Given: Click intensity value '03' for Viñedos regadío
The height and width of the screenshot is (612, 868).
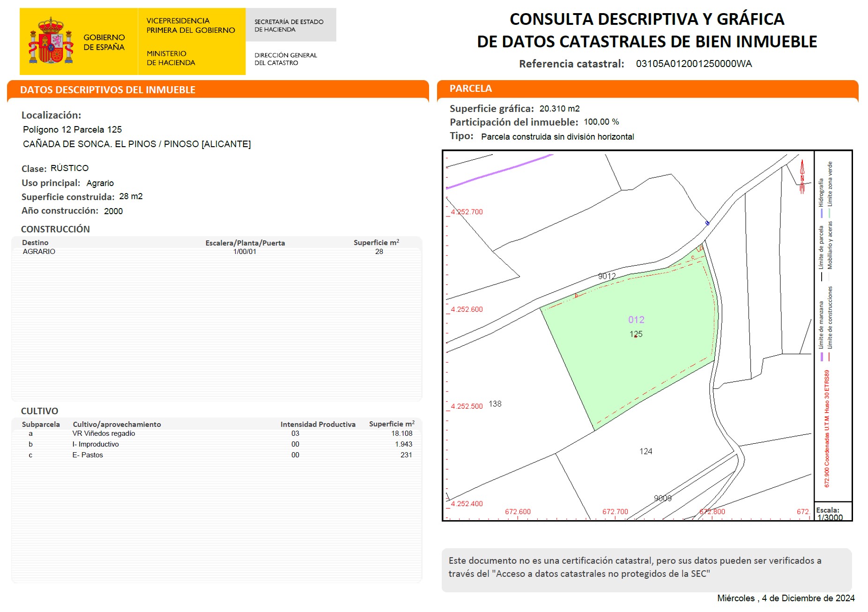Looking at the screenshot, I should coord(295,433).
